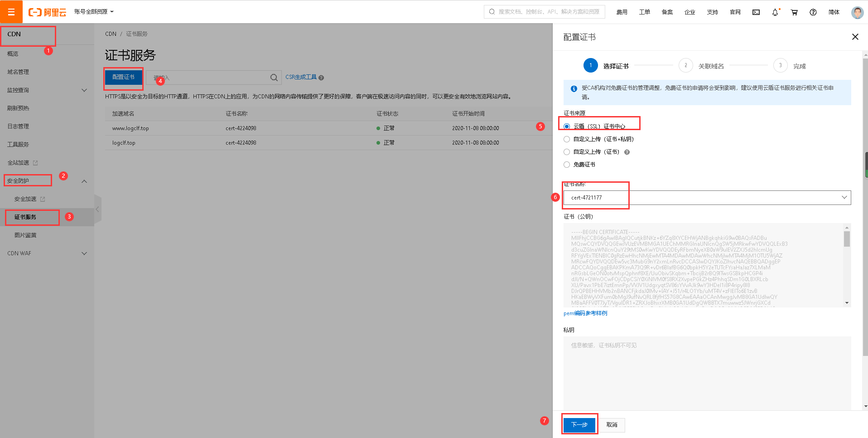Viewport: 868px width, 438px height.
Task: Click the scroll down arrow of certificate text area
Action: tap(847, 303)
